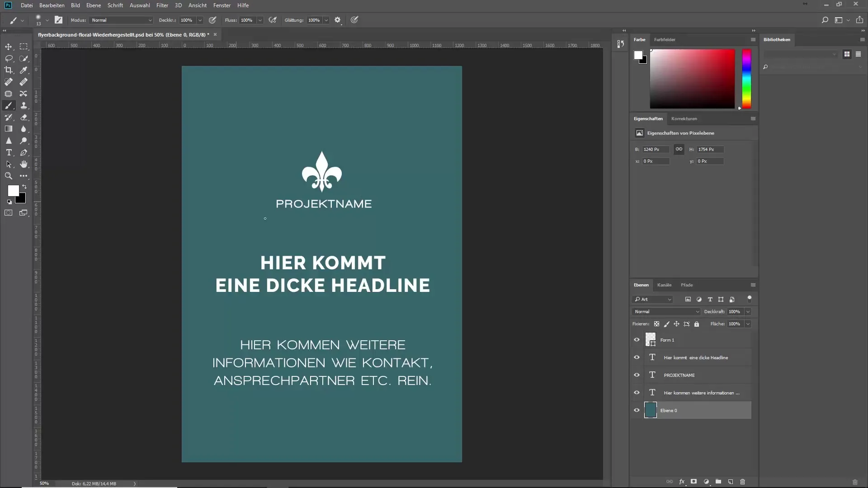Viewport: 868px width, 488px height.
Task: Expand the Fluss flow dropdown arrow
Action: pyautogui.click(x=260, y=20)
